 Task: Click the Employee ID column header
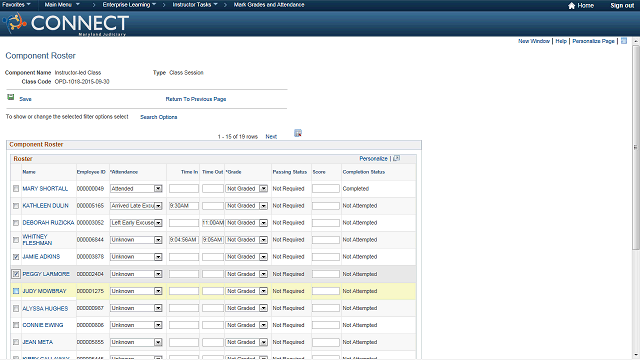click(x=91, y=172)
